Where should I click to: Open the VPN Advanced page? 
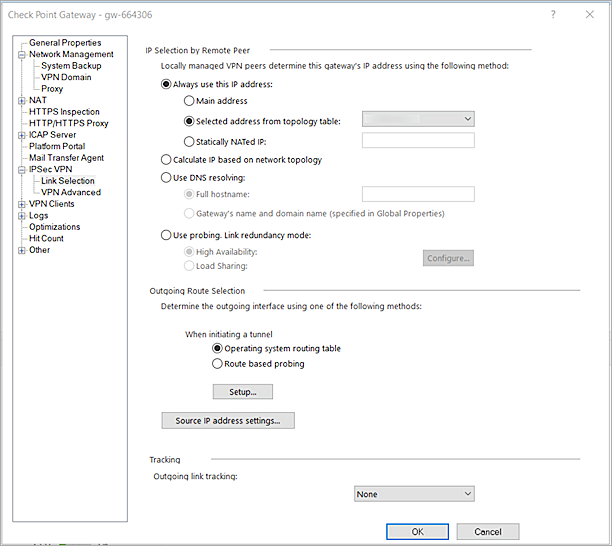pos(71,192)
